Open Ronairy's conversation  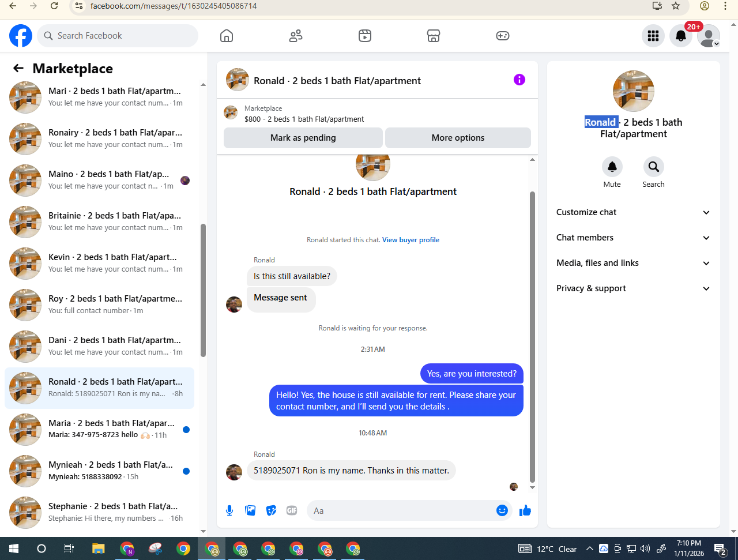99,138
